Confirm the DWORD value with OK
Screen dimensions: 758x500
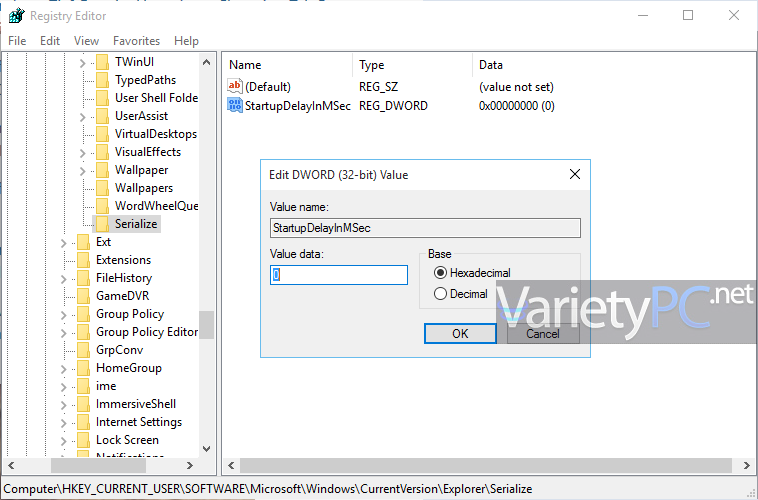tap(460, 334)
